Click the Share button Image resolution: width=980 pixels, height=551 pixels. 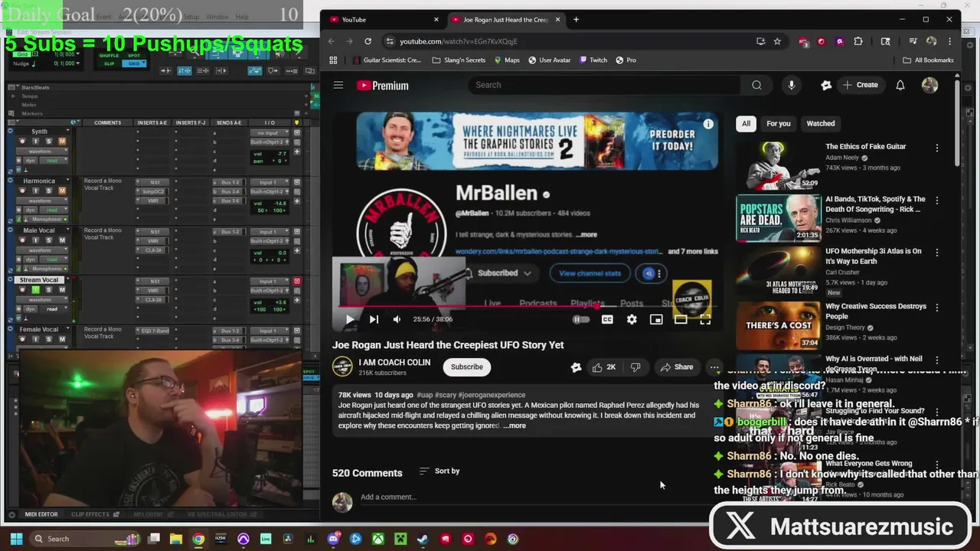[x=677, y=367]
